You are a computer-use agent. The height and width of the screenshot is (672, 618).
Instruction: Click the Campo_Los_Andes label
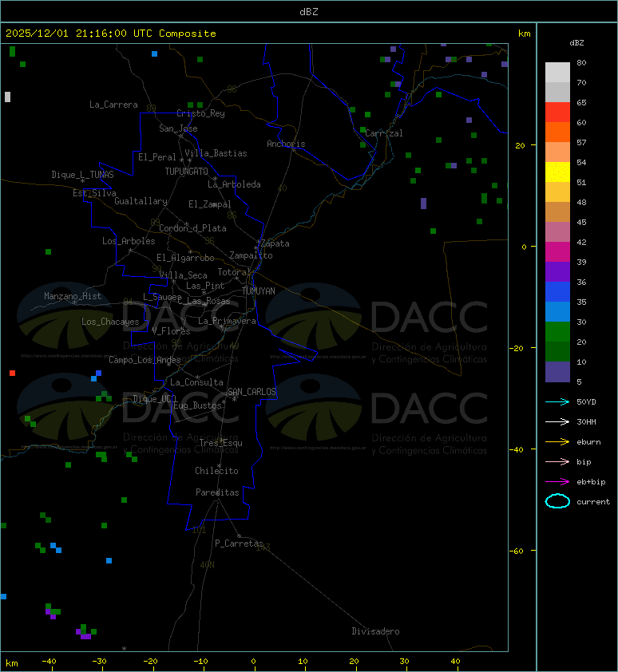145,360
